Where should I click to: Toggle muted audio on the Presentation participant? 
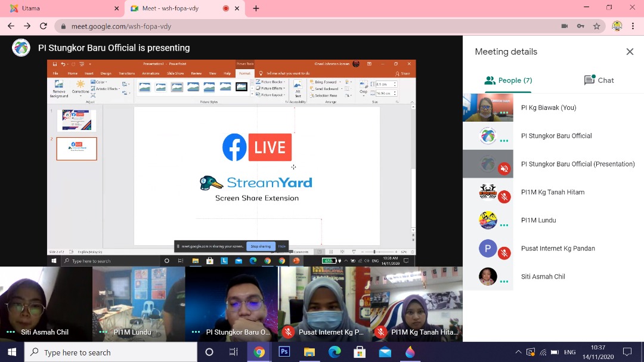pyautogui.click(x=504, y=169)
